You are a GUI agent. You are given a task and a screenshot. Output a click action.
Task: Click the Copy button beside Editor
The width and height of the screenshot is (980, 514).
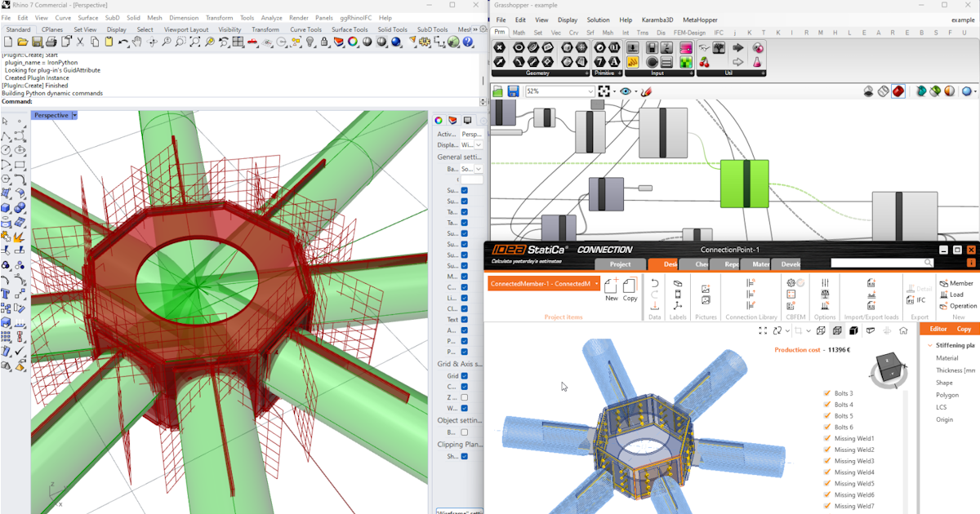click(964, 329)
